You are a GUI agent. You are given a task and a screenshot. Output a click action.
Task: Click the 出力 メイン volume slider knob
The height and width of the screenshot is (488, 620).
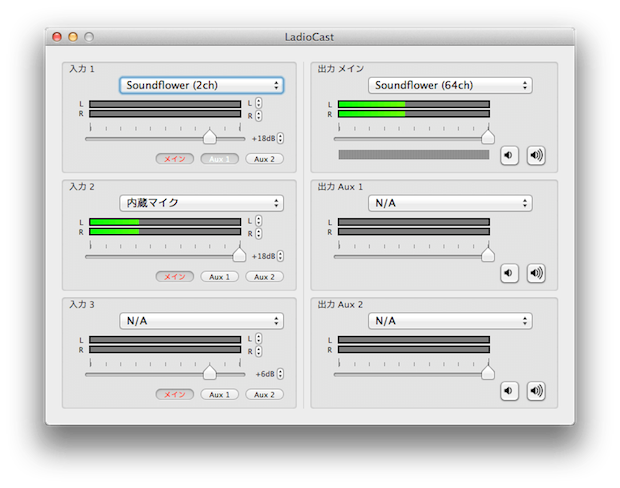pyautogui.click(x=488, y=135)
